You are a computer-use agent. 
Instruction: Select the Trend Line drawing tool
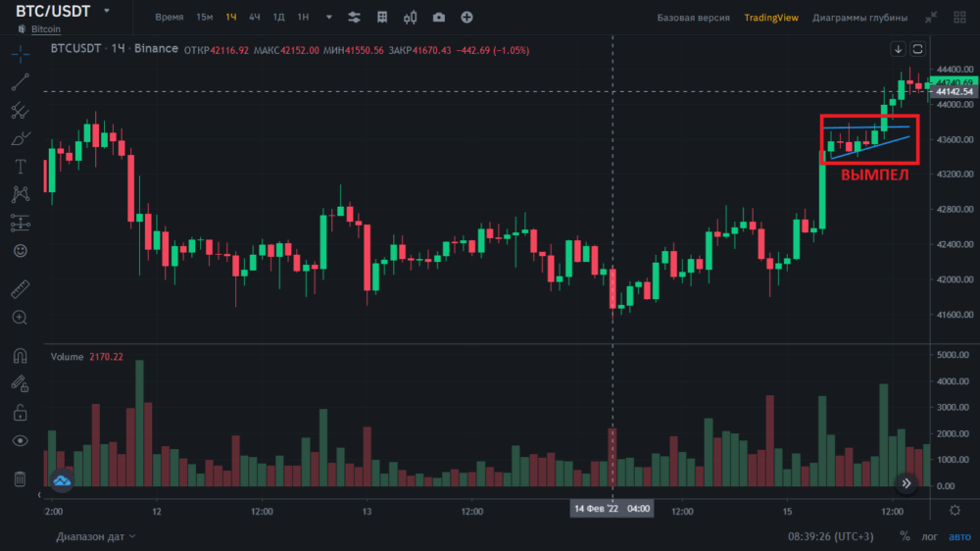click(x=20, y=82)
